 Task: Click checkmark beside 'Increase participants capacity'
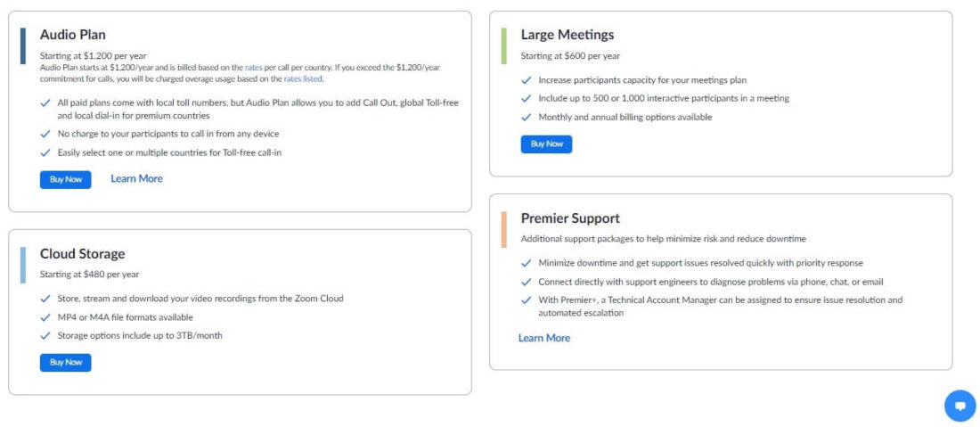pos(527,79)
